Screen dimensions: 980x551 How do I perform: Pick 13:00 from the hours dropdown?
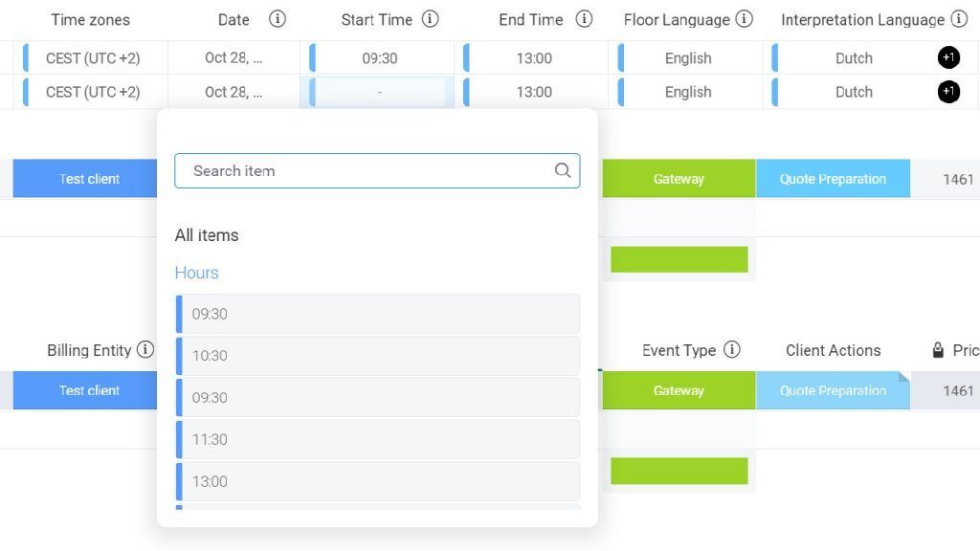(x=377, y=481)
